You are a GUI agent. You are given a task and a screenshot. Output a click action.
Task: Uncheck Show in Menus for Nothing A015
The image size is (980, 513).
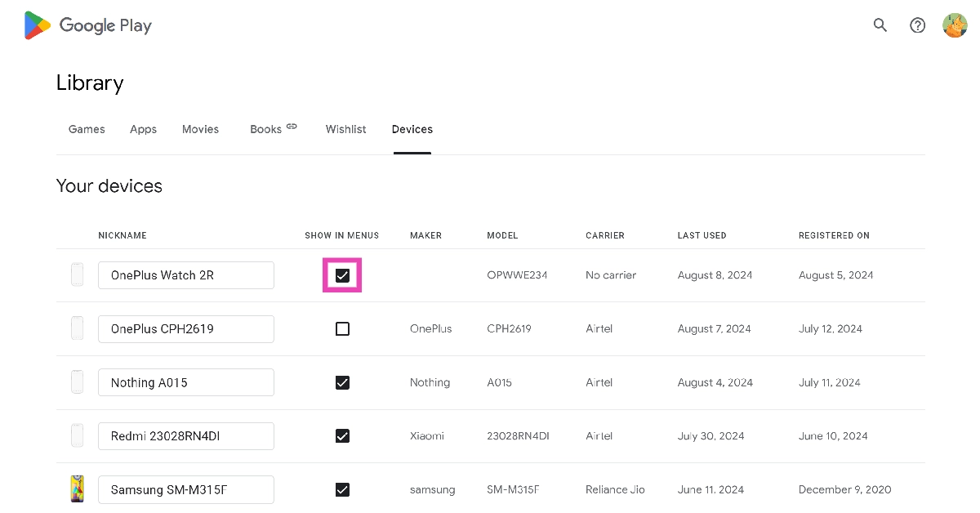342,382
